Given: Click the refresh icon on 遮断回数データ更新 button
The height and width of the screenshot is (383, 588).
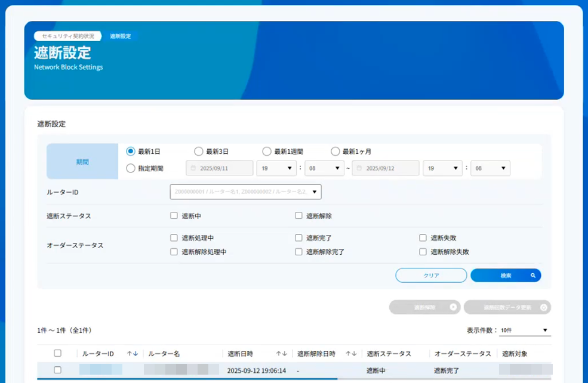Looking at the screenshot, I should click(x=543, y=308).
